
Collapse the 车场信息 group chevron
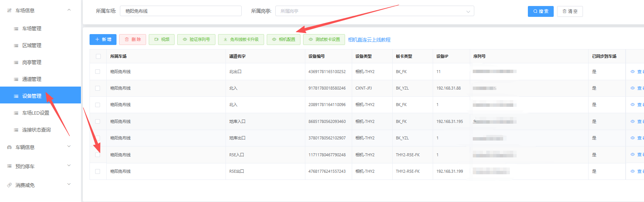pos(69,10)
